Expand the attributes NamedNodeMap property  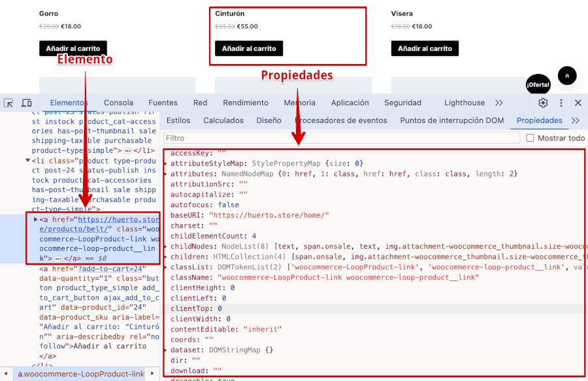pos(166,174)
